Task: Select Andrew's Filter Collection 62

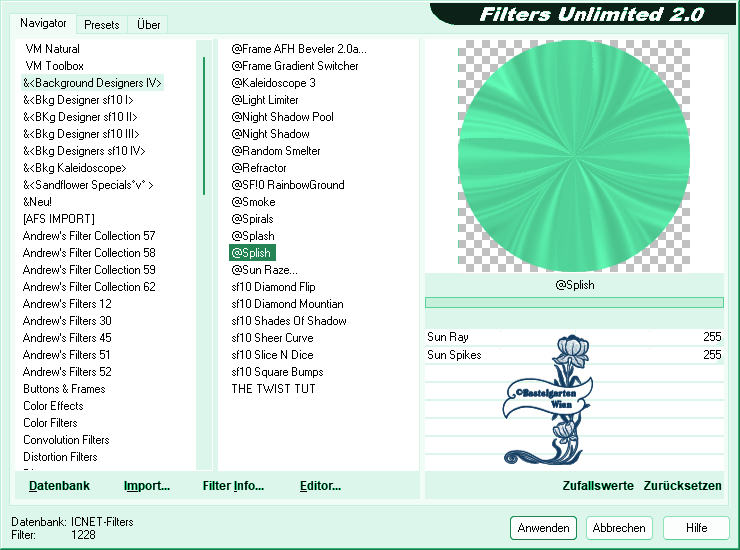Action: [89, 287]
